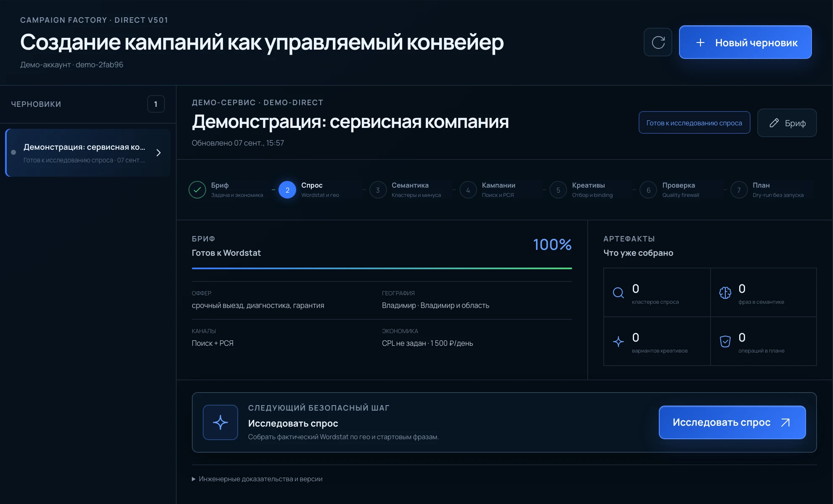This screenshot has width=833, height=504.
Task: Go to step 6 Проверка
Action: (x=670, y=190)
